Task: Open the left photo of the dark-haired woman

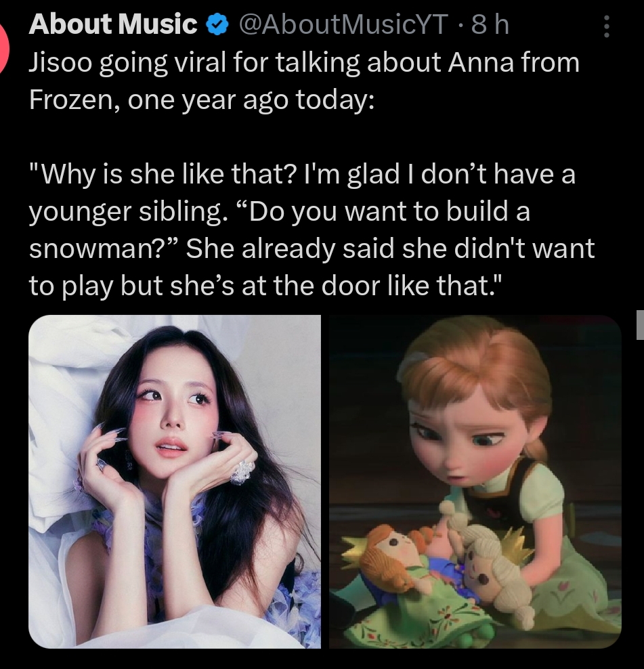Action: tap(175, 481)
